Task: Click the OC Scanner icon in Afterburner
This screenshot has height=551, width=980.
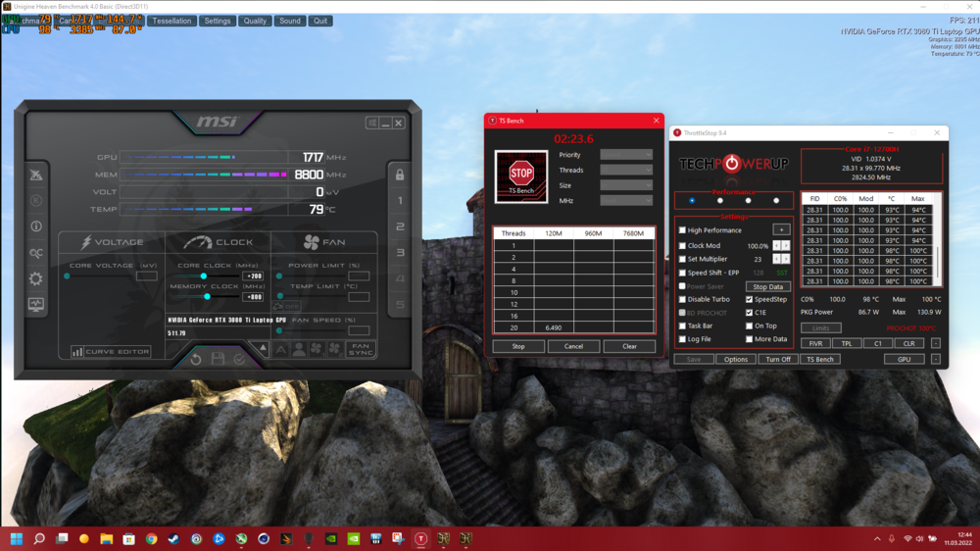Action: pos(36,253)
